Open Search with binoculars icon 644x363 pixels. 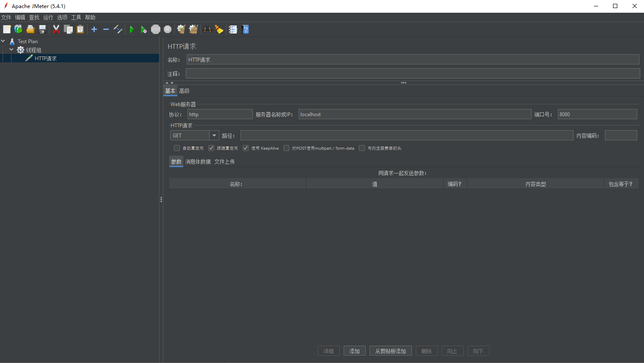pos(207,29)
